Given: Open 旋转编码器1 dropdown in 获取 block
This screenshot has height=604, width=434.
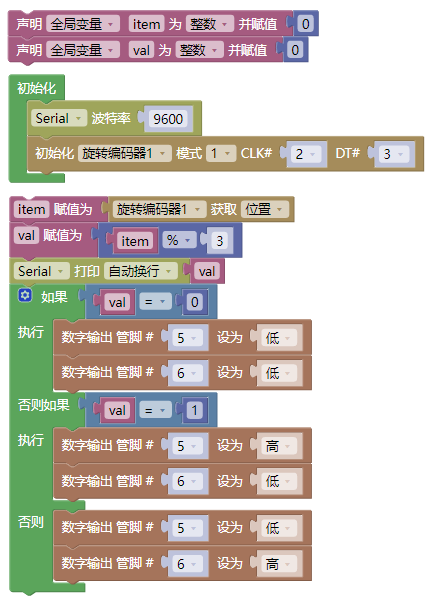Looking at the screenshot, I should tap(159, 209).
